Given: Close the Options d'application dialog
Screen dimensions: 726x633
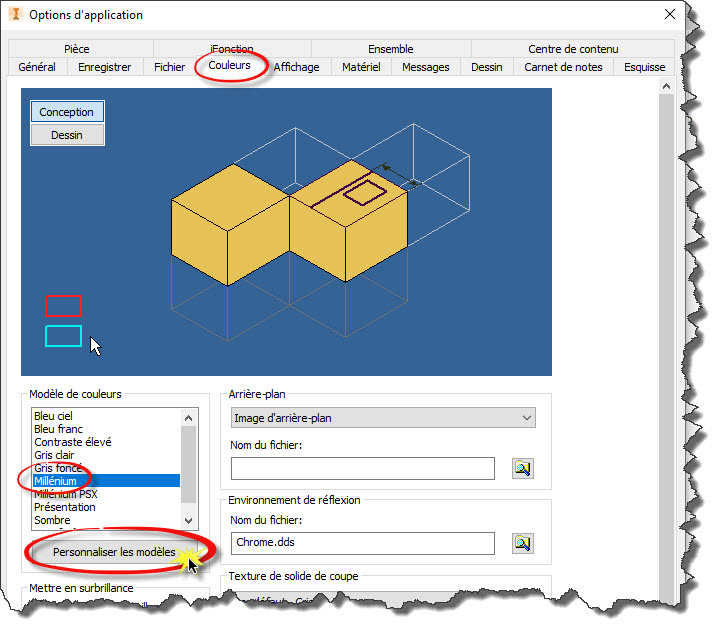Looking at the screenshot, I should 670,14.
